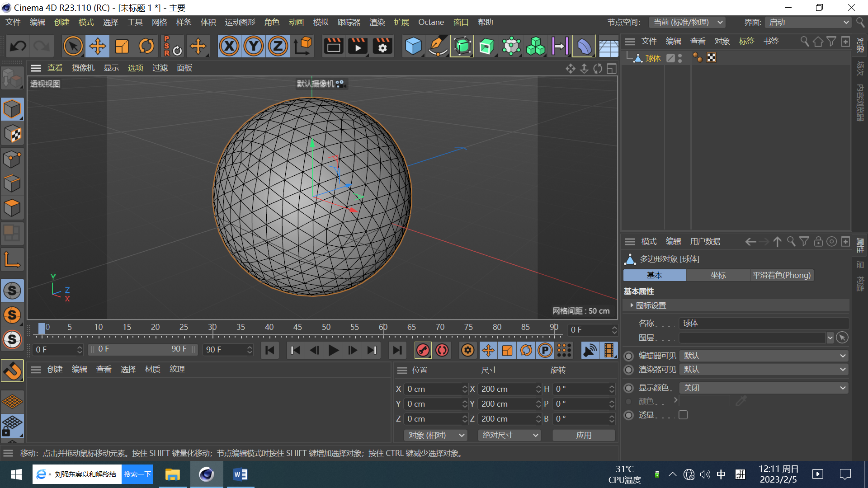The width and height of the screenshot is (868, 488).
Task: Click the search magnifier in Object Manager
Action: tap(805, 42)
